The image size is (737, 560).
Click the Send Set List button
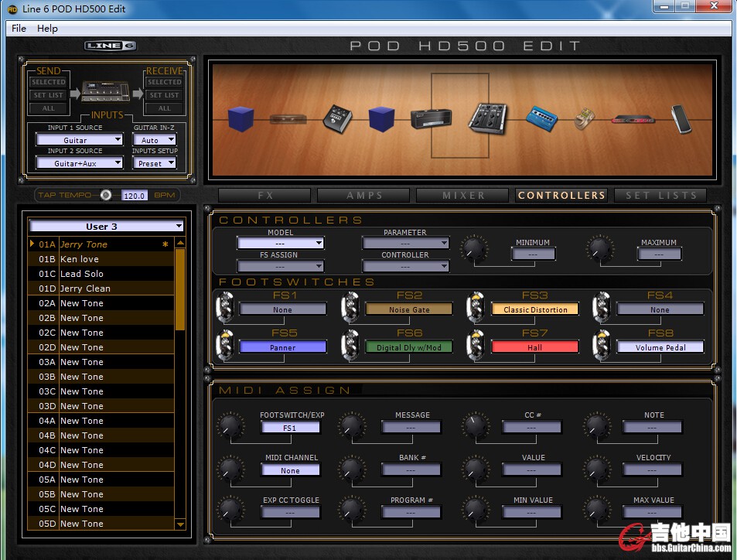coord(49,95)
